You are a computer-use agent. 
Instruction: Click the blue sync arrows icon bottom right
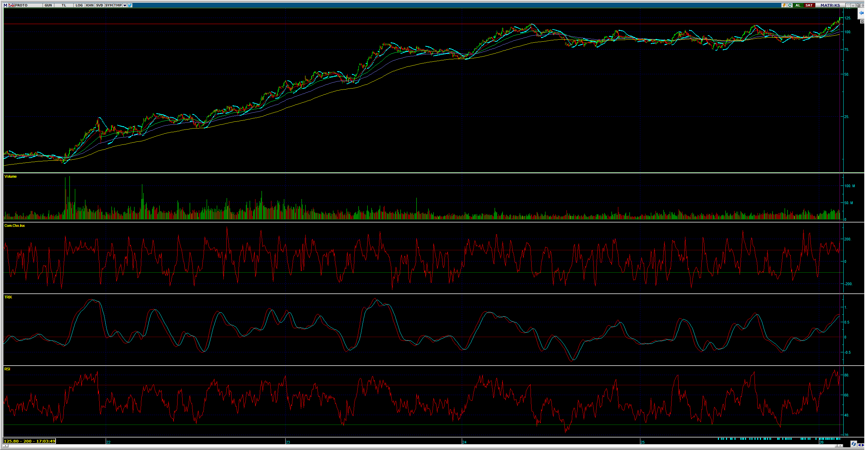[853, 444]
